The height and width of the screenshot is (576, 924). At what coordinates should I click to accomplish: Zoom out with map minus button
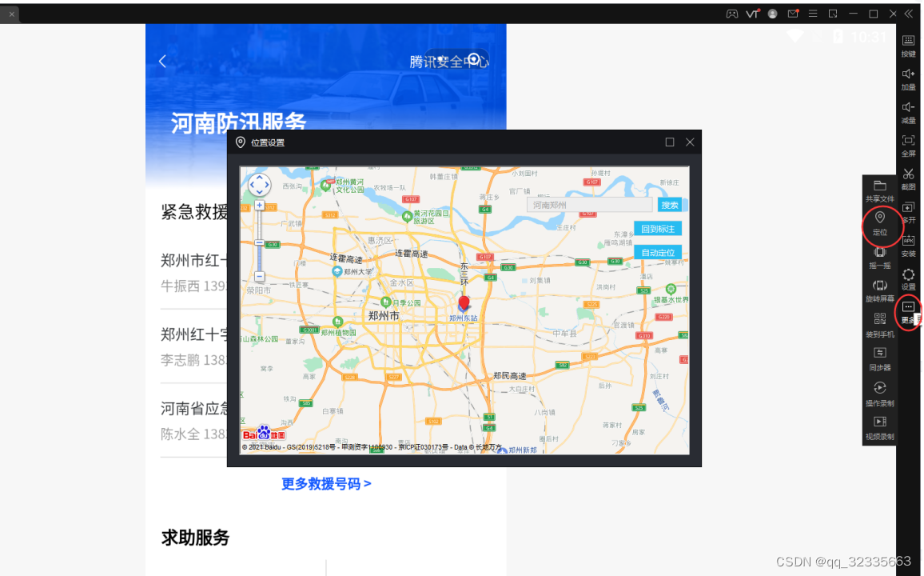[259, 276]
